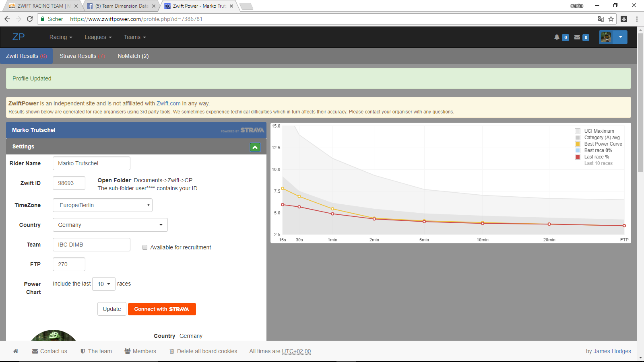Click the FTP input field
This screenshot has height=362, width=644.
click(69, 264)
